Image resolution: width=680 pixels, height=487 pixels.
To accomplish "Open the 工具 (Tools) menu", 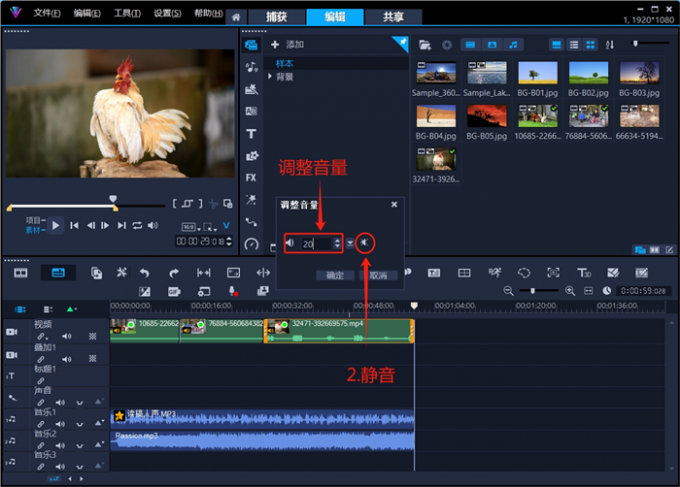I will [127, 13].
